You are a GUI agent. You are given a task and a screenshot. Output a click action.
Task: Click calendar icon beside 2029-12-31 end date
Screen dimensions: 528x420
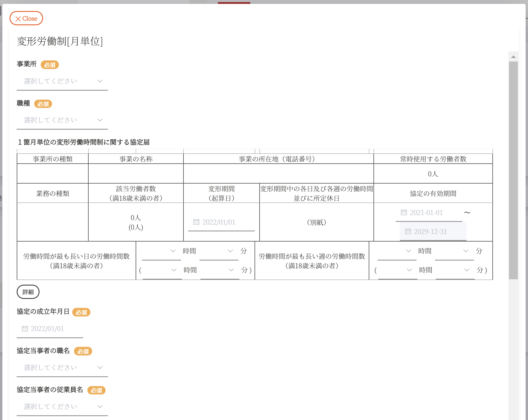tap(408, 232)
